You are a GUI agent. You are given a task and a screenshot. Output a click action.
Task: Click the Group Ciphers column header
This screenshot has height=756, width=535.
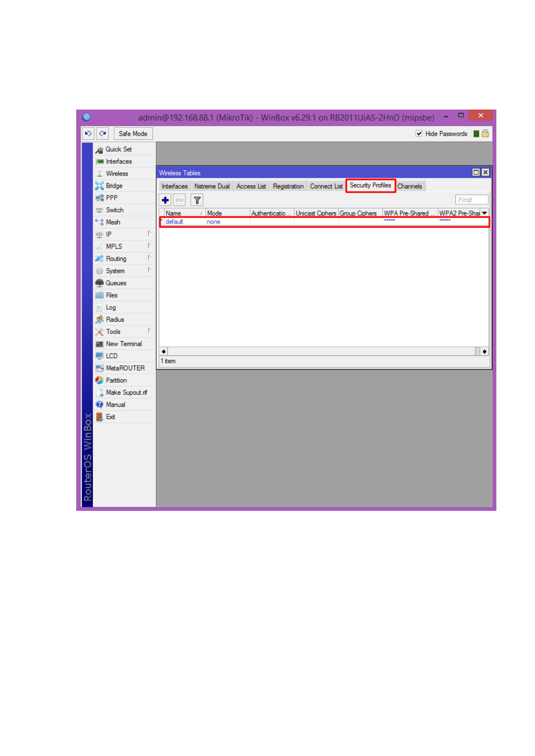[360, 213]
